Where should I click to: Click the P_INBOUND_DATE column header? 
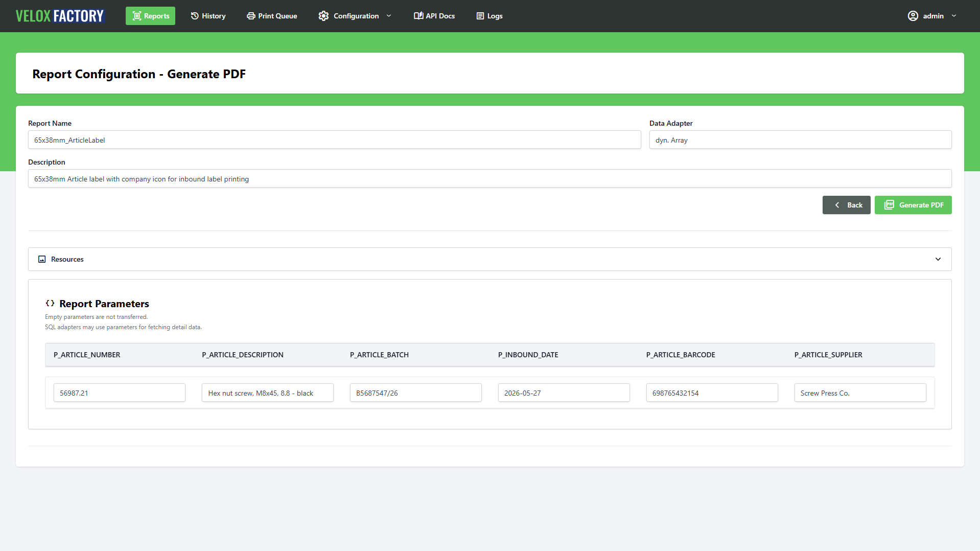(528, 355)
